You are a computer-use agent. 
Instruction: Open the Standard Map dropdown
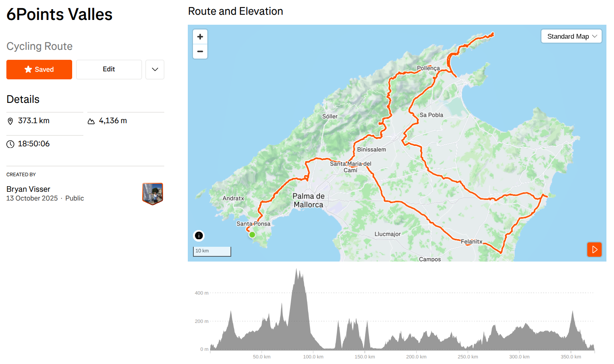point(571,36)
